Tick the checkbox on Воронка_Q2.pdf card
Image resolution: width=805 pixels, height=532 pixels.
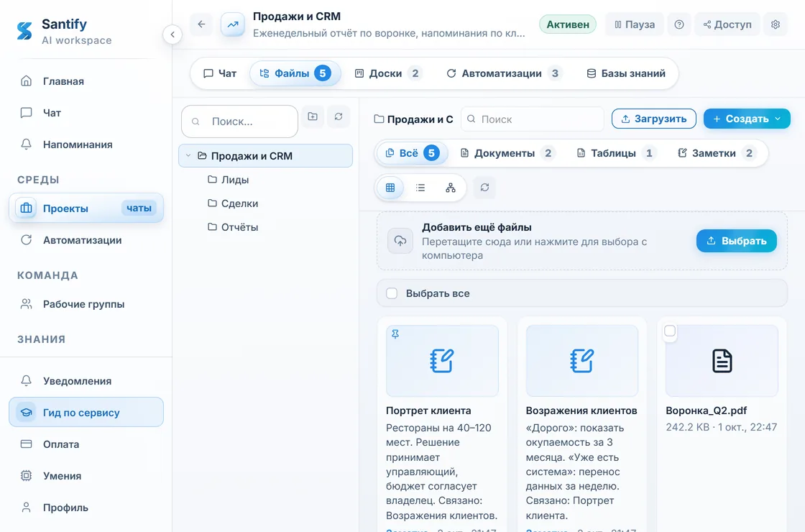click(x=669, y=331)
